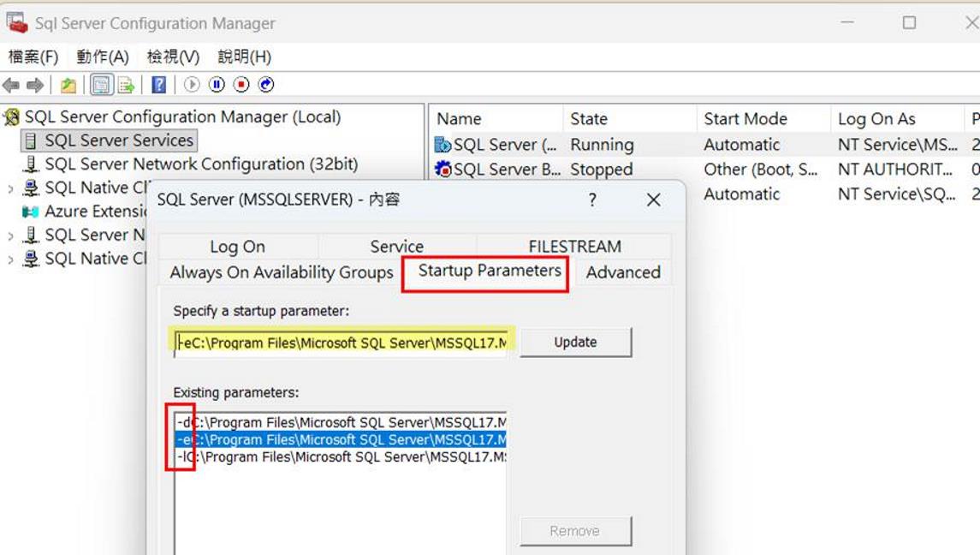The image size is (980, 555).
Task: Click the Update button
Action: 576,343
